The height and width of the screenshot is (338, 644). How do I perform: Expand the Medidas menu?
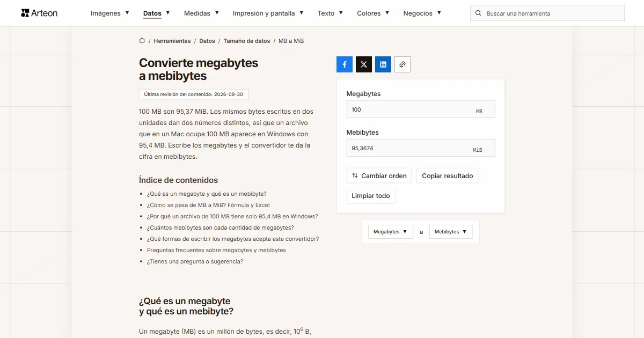coord(201,13)
